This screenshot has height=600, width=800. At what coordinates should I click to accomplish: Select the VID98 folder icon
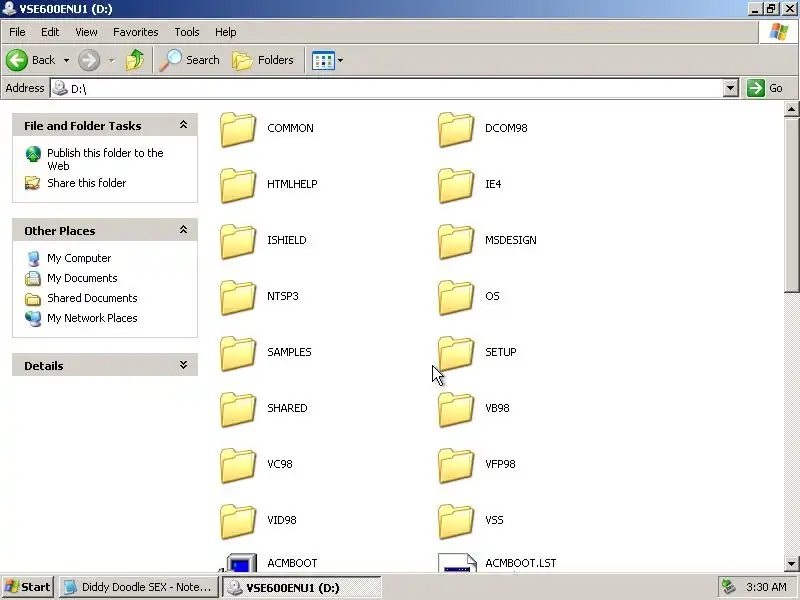(x=238, y=522)
